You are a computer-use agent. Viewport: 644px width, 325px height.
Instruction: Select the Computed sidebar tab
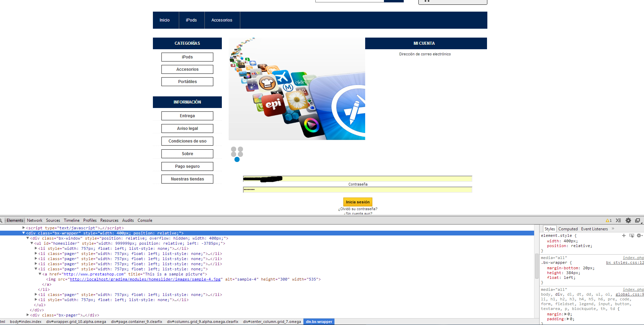click(568, 229)
